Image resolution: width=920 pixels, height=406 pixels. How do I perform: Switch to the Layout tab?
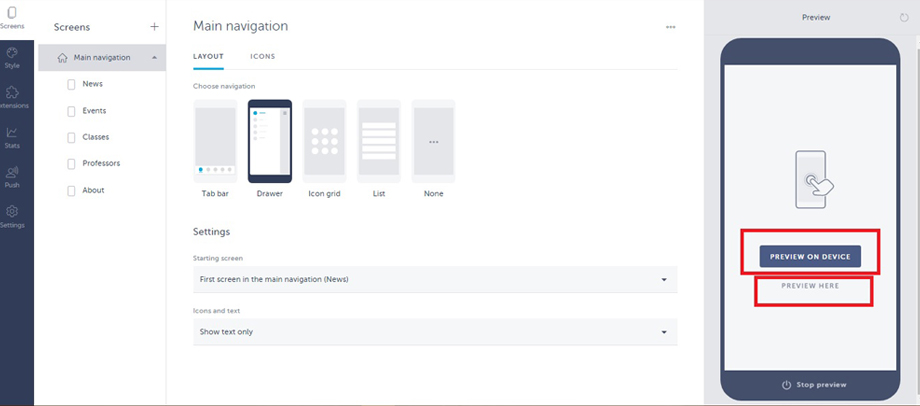coord(208,56)
